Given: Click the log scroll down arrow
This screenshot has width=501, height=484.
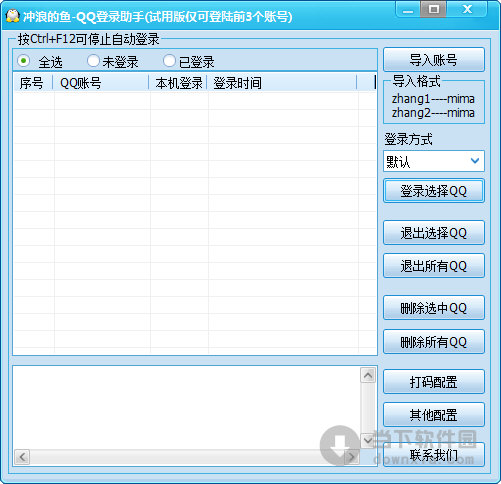Looking at the screenshot, I should pyautogui.click(x=368, y=440).
